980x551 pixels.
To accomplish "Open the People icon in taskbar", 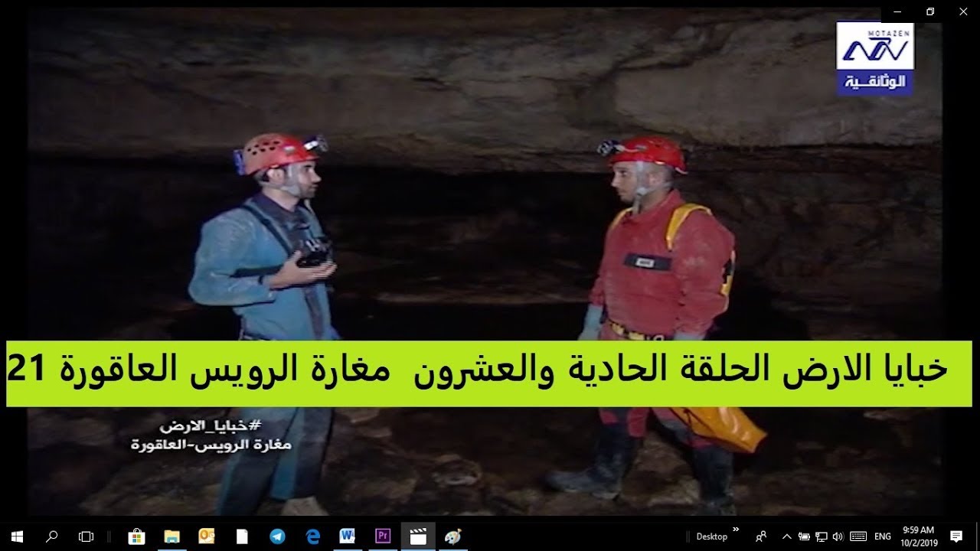I will (761, 536).
